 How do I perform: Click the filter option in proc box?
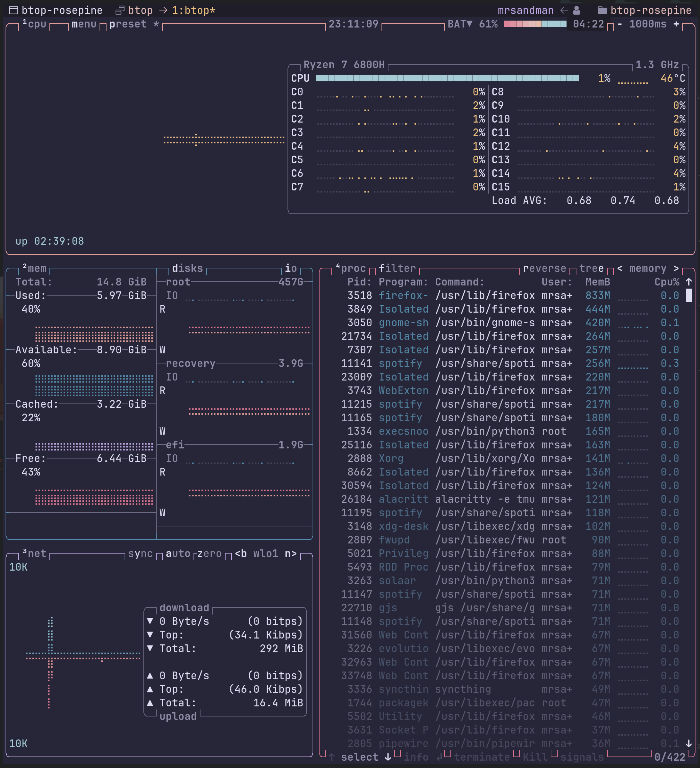click(x=397, y=268)
